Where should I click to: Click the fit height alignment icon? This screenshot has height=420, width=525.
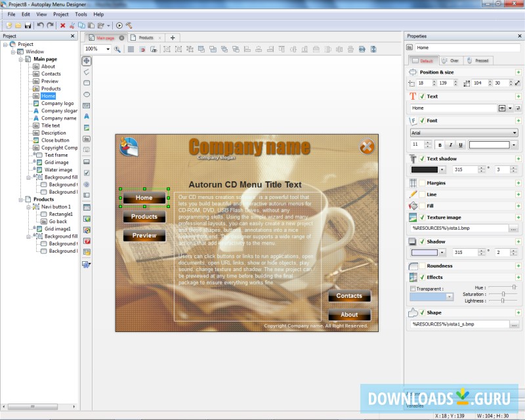coord(373,49)
